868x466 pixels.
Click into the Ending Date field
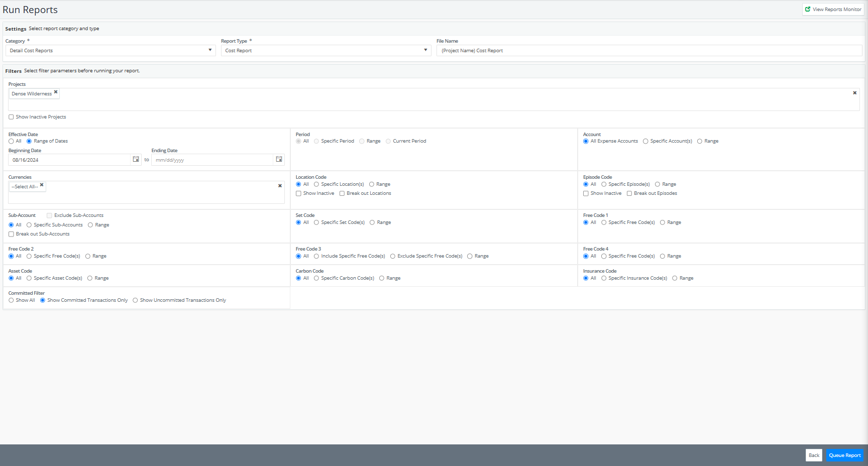(212, 160)
